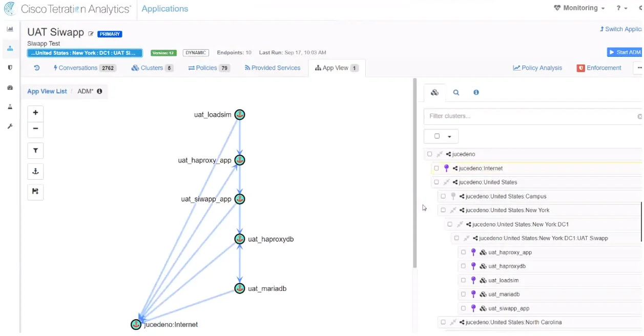Open the dashboard chart sidebar icon
644x336 pixels.
click(x=10, y=29)
